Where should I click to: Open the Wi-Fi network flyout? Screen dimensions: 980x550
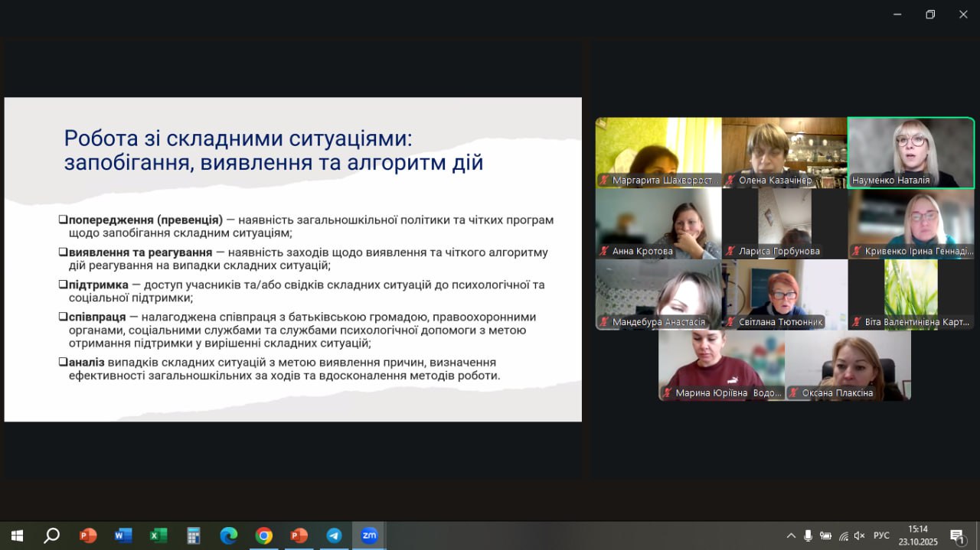[x=843, y=535]
